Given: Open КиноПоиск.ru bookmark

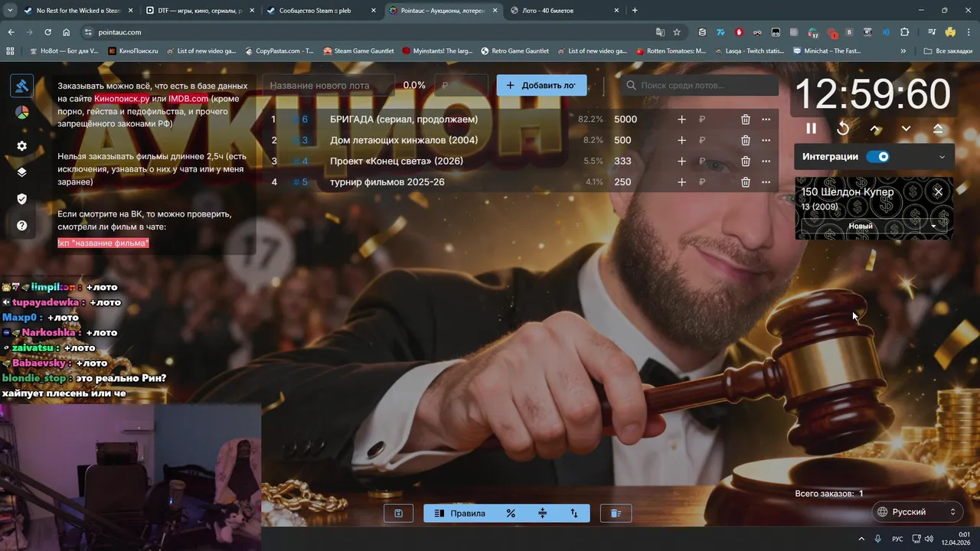Looking at the screenshot, I should click(x=133, y=51).
